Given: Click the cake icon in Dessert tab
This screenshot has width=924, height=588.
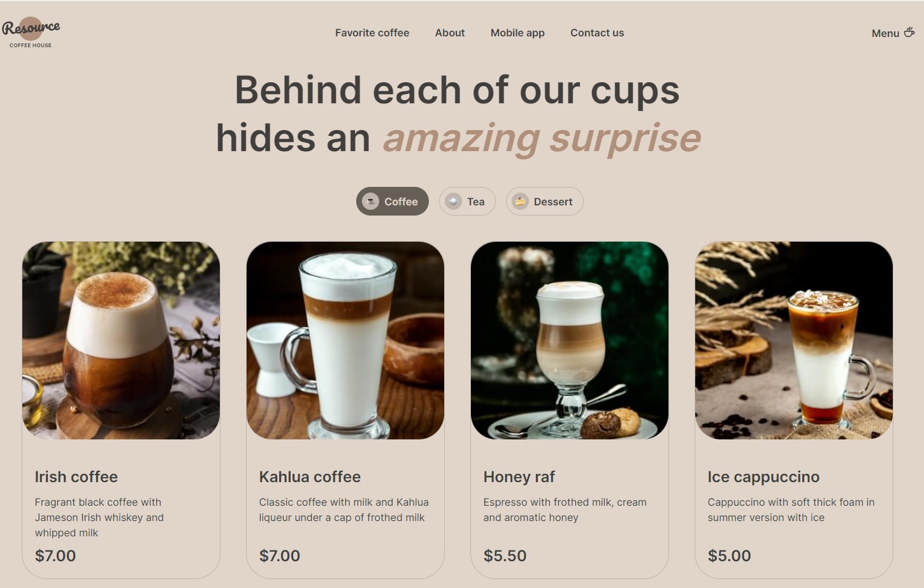Looking at the screenshot, I should click(x=520, y=202).
